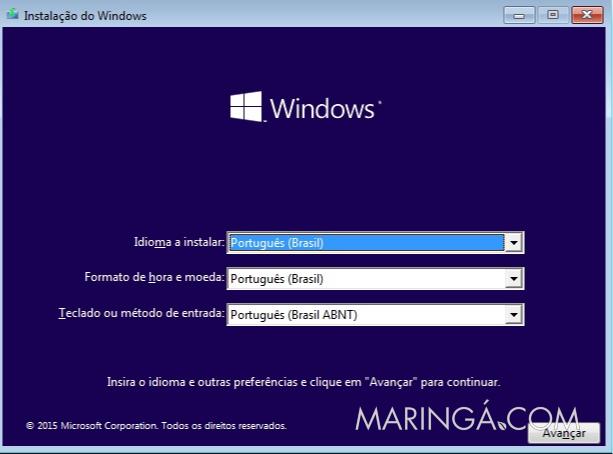Open the Idioma a instalar dropdown arrow
The width and height of the screenshot is (613, 454).
click(514, 243)
